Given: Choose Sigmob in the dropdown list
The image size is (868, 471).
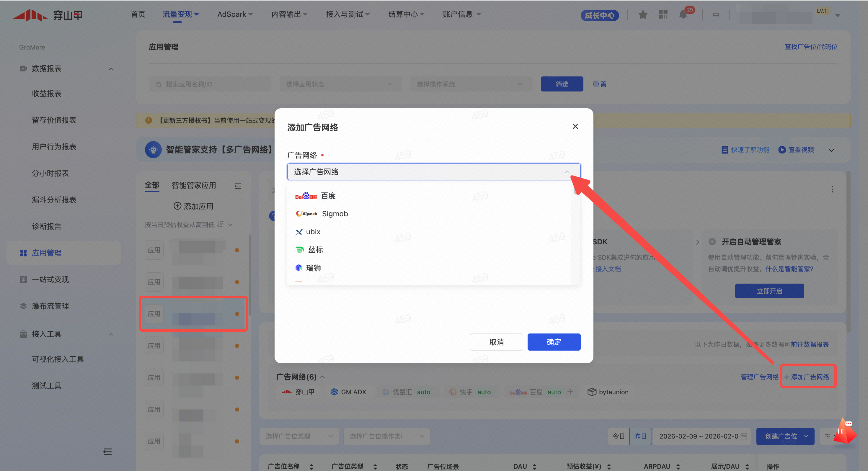Looking at the screenshot, I should pos(334,214).
